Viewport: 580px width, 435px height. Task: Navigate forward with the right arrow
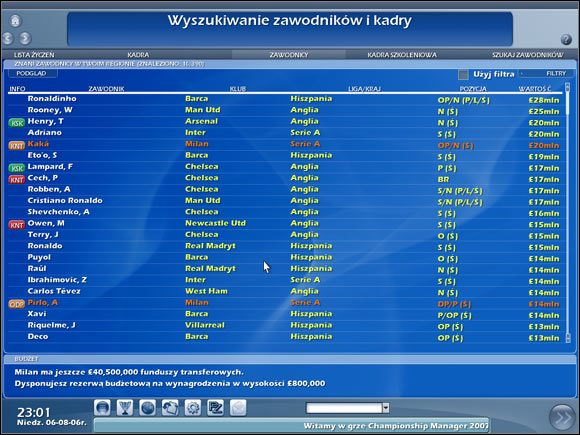(25, 38)
